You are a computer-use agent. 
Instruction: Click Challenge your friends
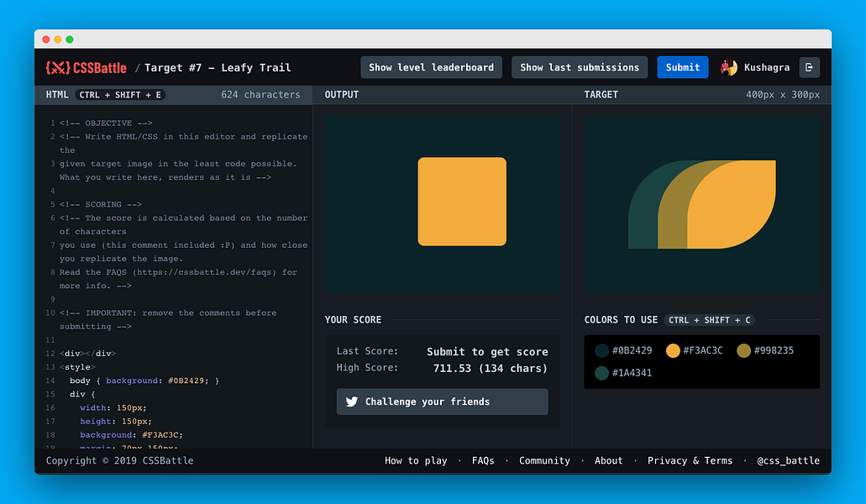[x=442, y=402]
